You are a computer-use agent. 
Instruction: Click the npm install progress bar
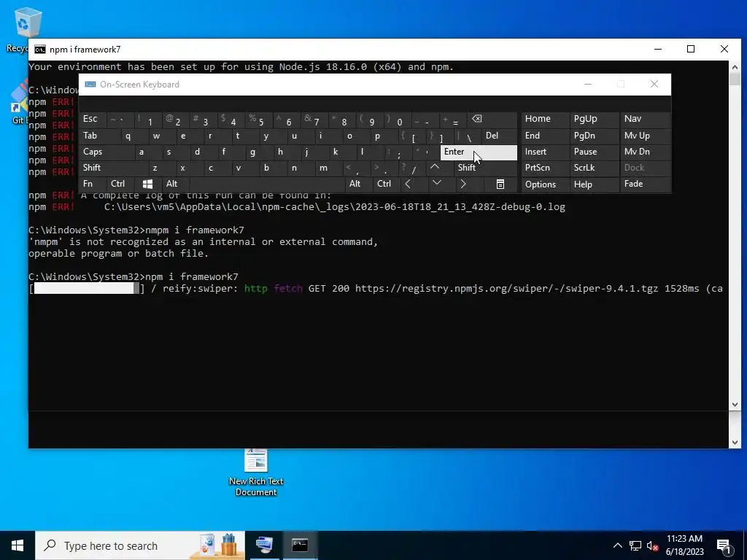pyautogui.click(x=87, y=288)
